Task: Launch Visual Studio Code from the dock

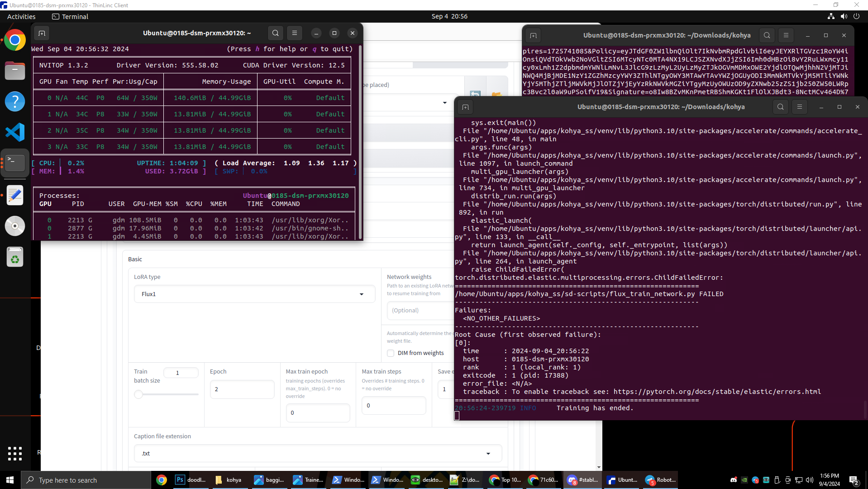Action: 15,133
